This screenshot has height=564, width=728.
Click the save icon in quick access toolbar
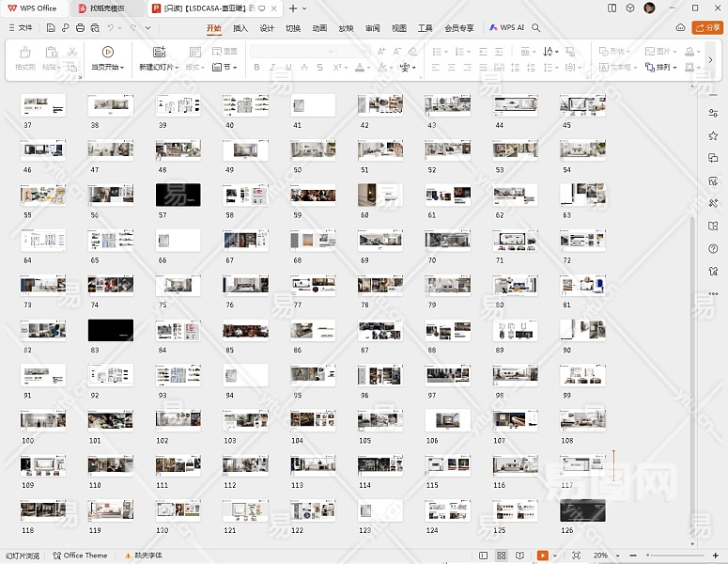[x=51, y=28]
